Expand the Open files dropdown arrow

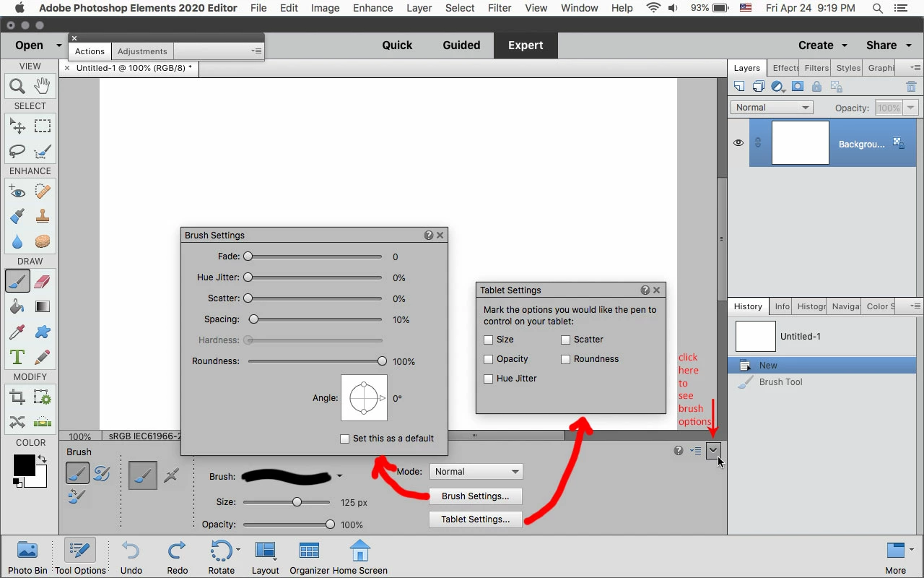pos(59,46)
